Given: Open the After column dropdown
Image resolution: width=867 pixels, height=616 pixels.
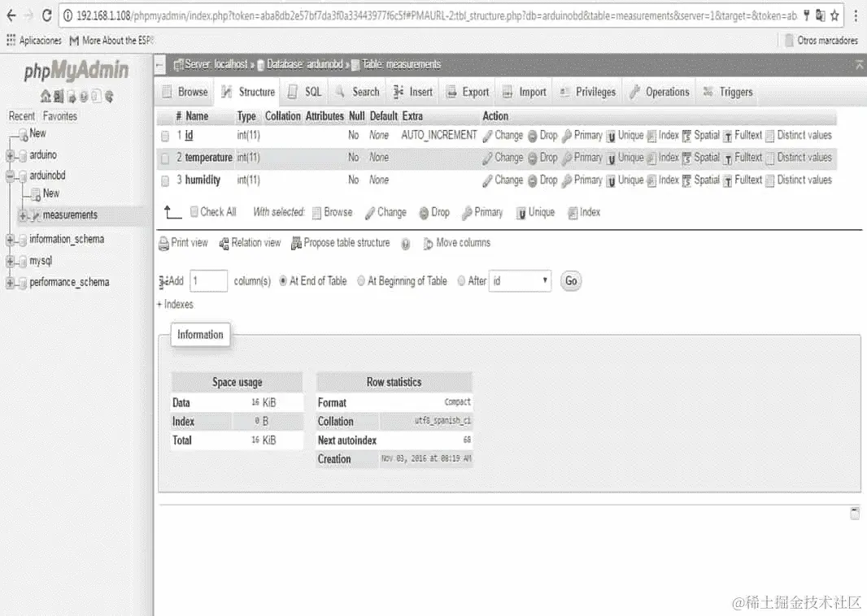Looking at the screenshot, I should (520, 281).
